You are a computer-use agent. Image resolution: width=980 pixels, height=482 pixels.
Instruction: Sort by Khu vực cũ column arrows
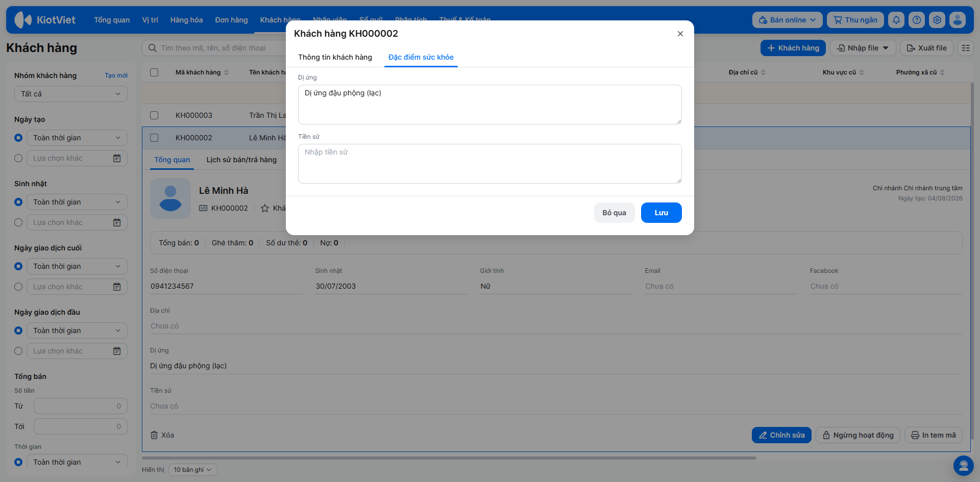(x=862, y=72)
